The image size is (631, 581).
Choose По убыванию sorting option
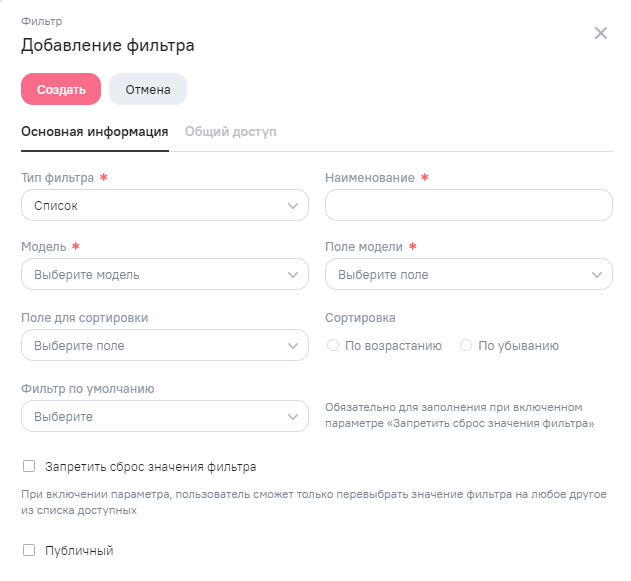(x=466, y=346)
